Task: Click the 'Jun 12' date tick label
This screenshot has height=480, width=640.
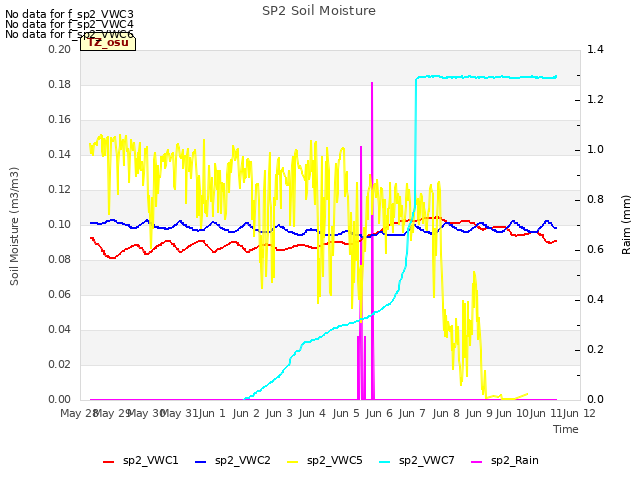Action: [x=579, y=413]
